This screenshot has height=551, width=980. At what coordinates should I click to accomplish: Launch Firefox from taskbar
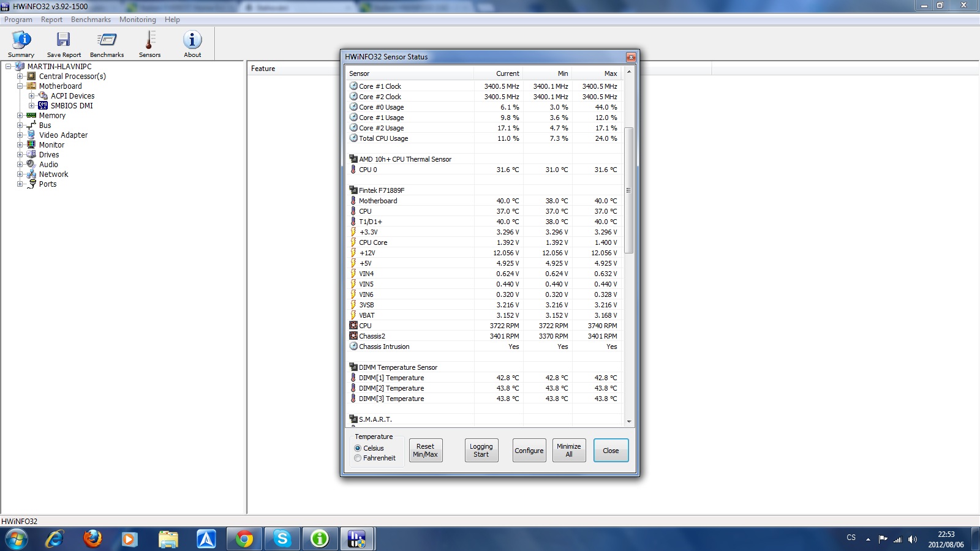[x=92, y=539]
